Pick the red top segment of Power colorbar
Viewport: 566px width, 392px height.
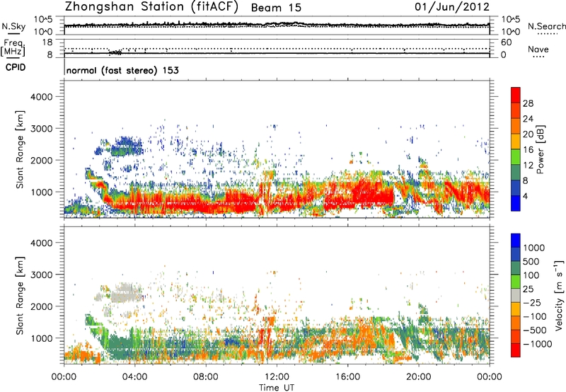[x=516, y=95]
